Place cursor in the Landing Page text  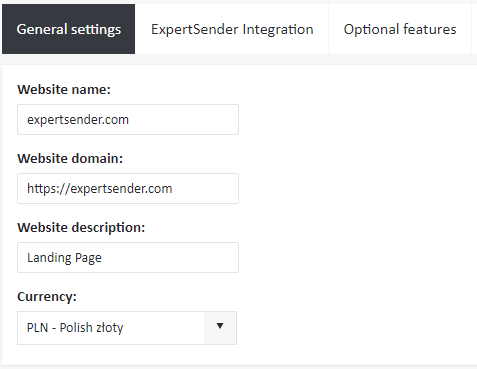(64, 258)
